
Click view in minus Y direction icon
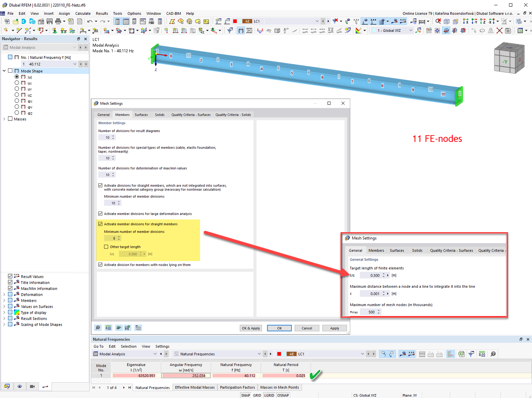(x=474, y=21)
